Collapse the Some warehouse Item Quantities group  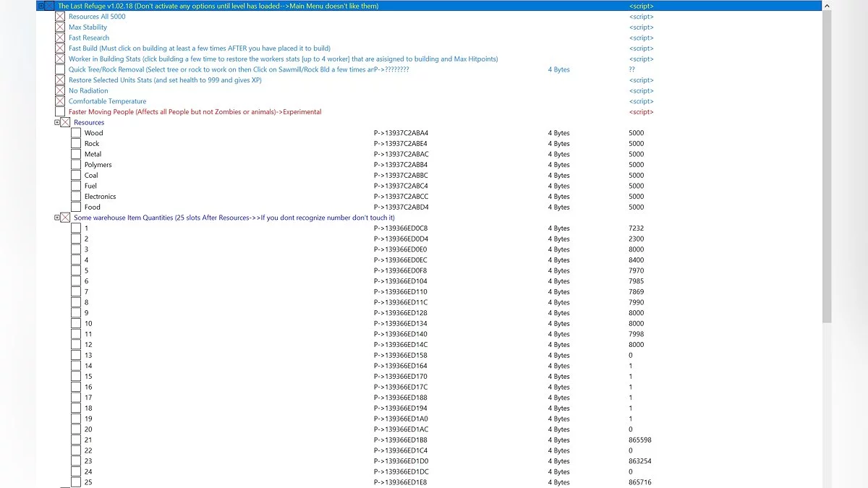[57, 218]
